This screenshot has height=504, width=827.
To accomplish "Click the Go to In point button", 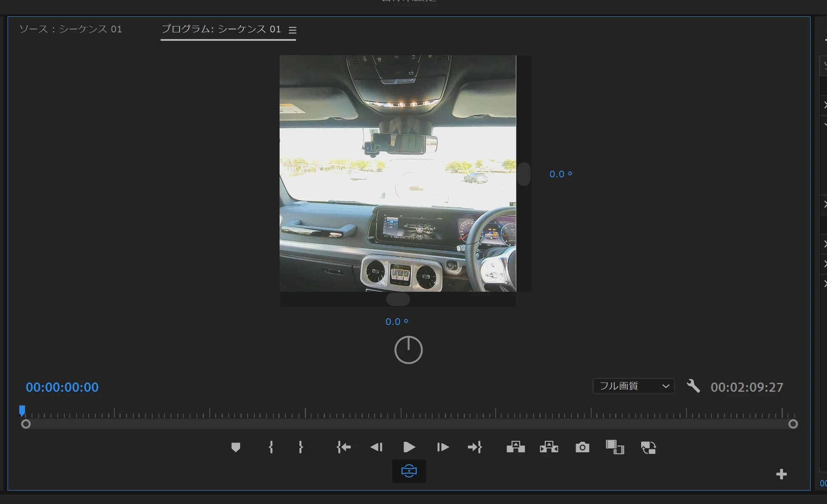I will 343,447.
